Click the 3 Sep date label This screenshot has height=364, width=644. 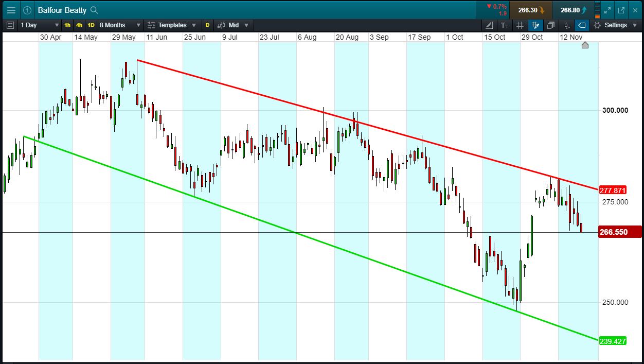coord(379,37)
